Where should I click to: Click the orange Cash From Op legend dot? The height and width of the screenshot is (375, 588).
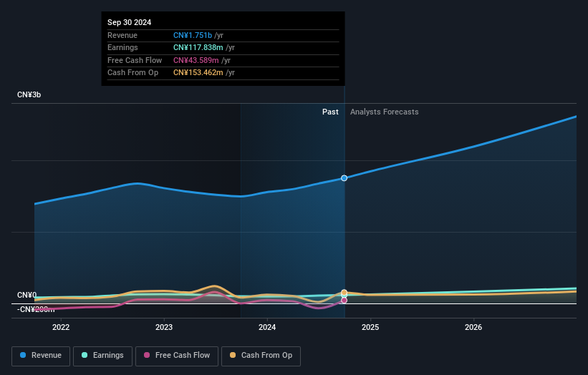coord(233,355)
